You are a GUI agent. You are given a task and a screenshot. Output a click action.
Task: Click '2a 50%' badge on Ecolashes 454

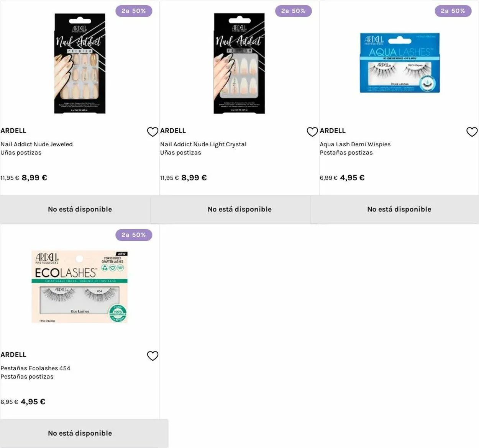(134, 235)
